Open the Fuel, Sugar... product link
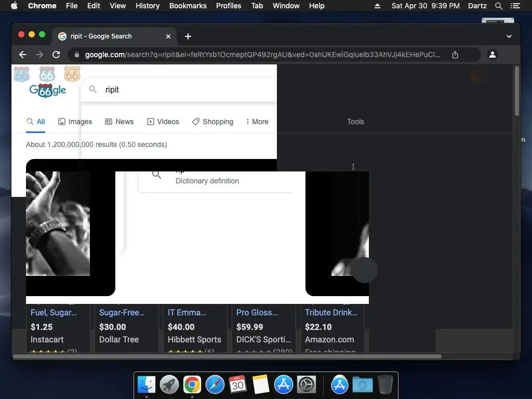The height and width of the screenshot is (399, 532). [54, 312]
